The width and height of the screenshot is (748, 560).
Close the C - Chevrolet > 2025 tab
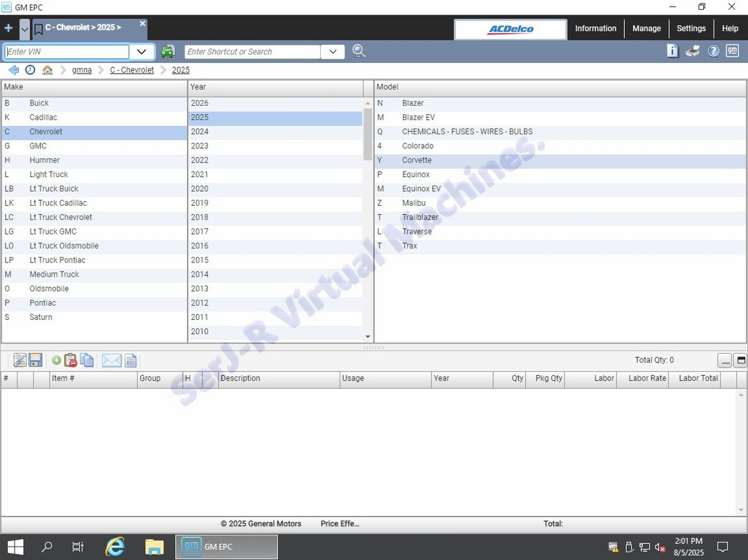point(142,23)
